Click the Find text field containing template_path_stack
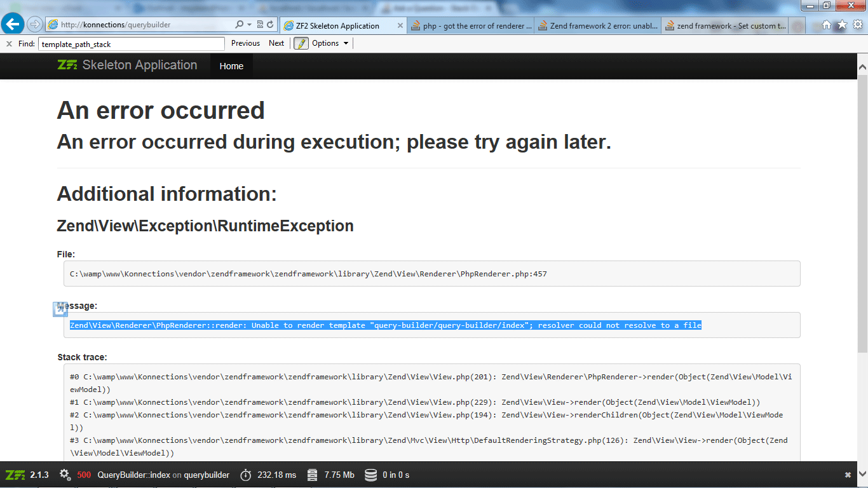 pos(132,44)
